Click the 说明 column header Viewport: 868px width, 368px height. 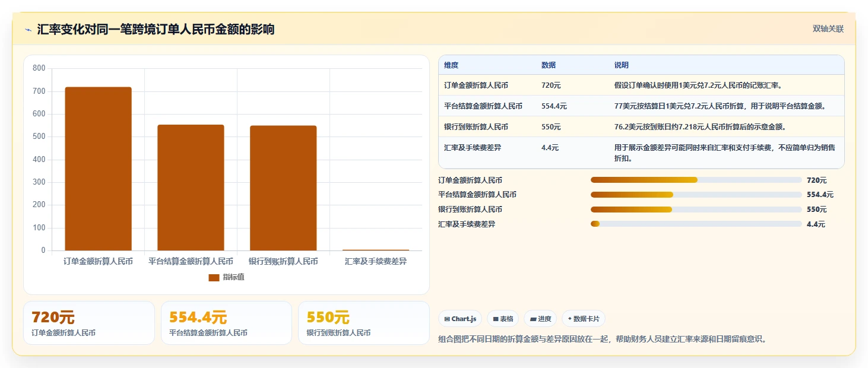click(622, 65)
